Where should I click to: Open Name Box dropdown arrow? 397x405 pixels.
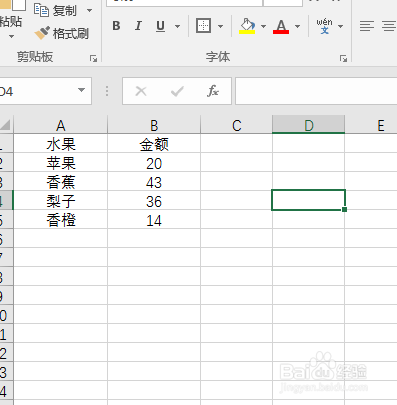click(81, 90)
